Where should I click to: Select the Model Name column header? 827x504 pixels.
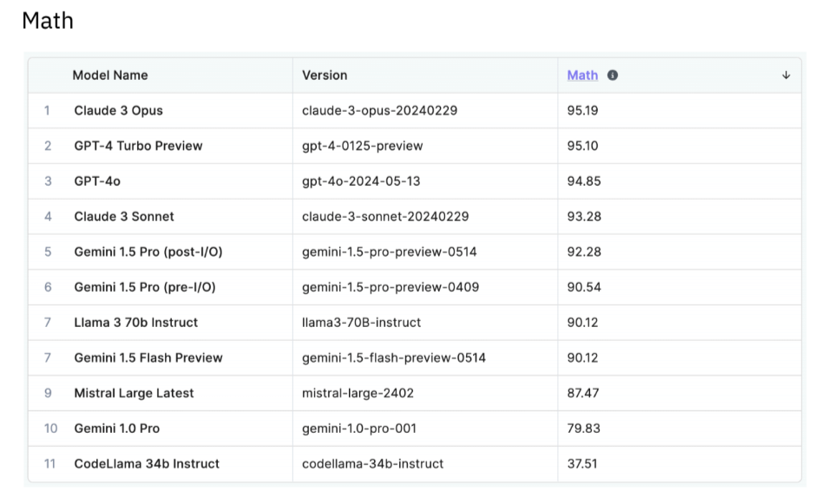tap(109, 75)
